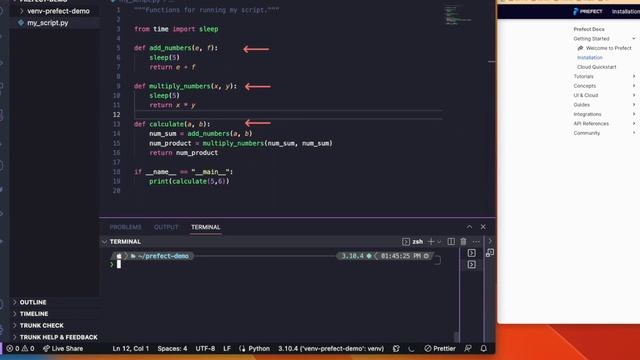
Task: Click the terminal panel scrollbar
Action: (x=456, y=337)
